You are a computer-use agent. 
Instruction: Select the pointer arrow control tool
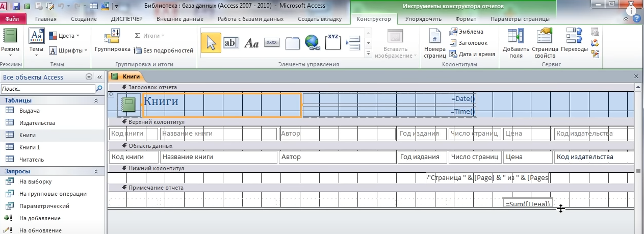[x=211, y=43]
